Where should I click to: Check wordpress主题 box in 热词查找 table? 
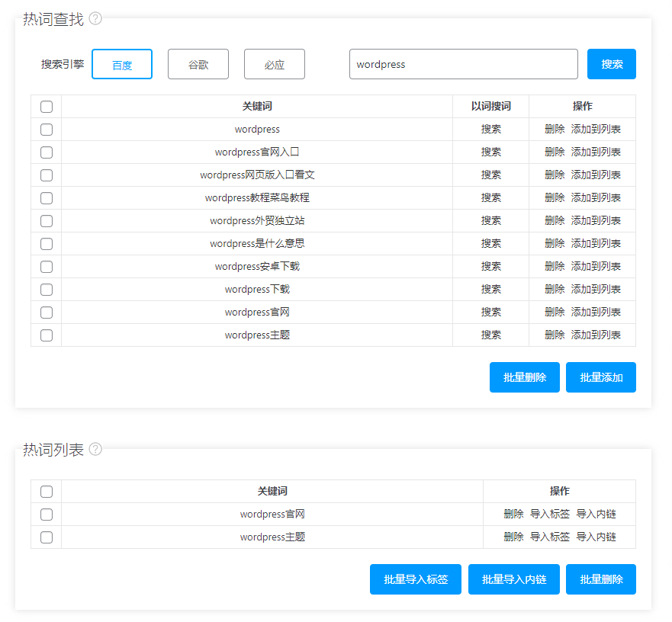47,335
